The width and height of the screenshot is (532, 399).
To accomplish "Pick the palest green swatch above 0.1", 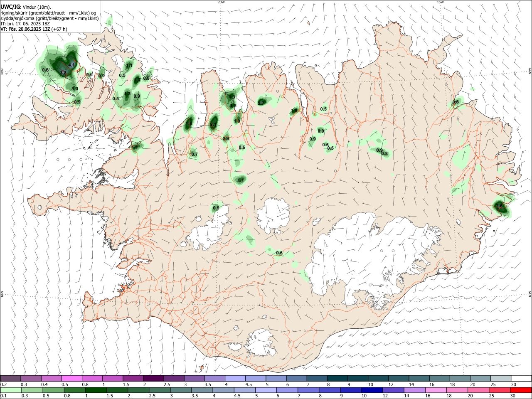I will click(x=10, y=390).
